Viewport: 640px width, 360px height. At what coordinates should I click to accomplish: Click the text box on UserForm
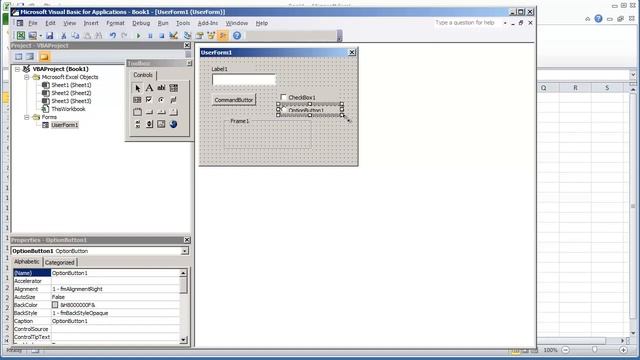[244, 80]
